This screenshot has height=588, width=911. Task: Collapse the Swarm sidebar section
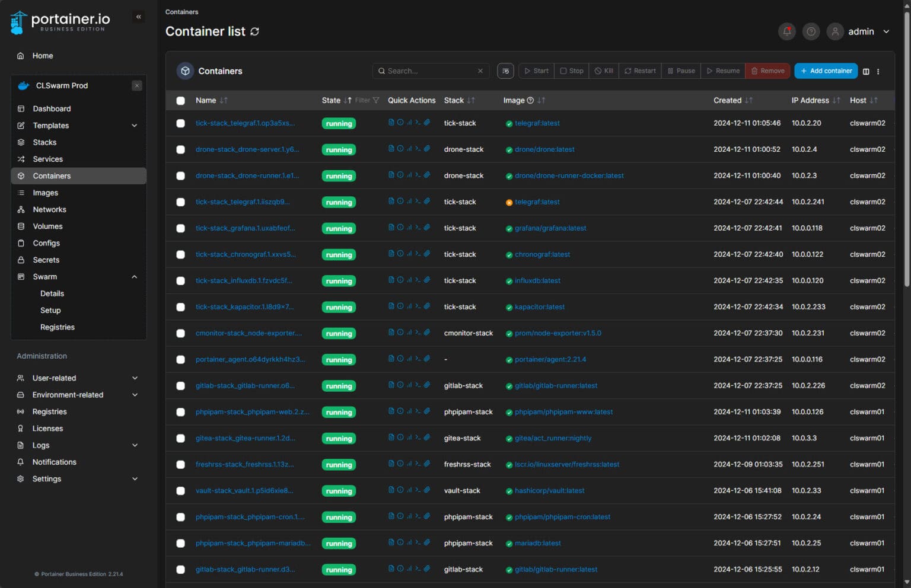point(135,277)
